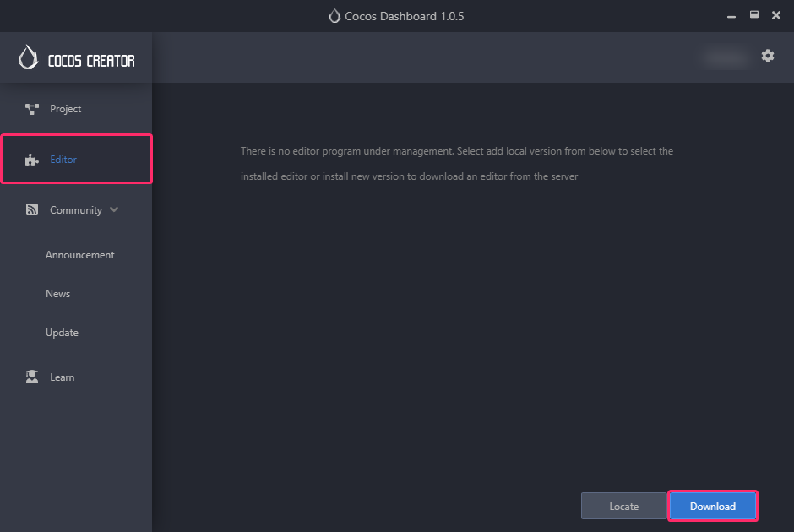Minimize the Cocos Dashboard window
The height and width of the screenshot is (532, 794).
click(731, 16)
